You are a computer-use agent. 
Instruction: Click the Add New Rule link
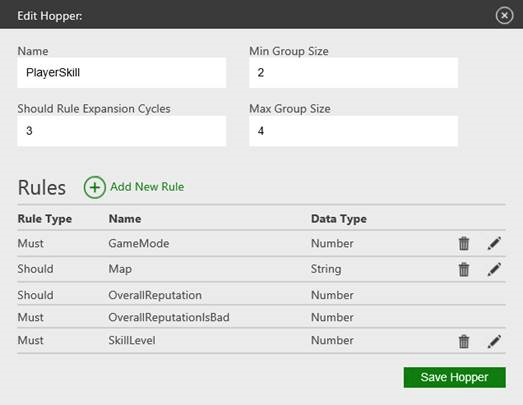147,187
